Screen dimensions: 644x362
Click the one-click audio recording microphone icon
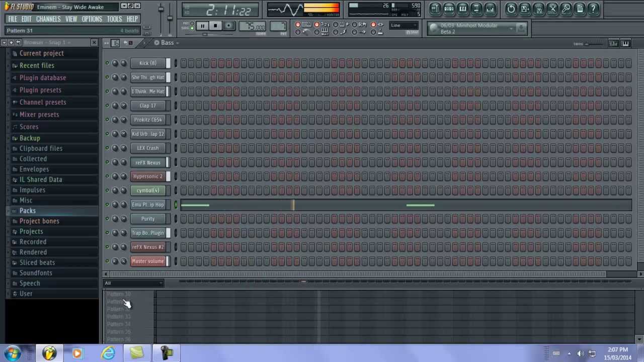coord(566,9)
